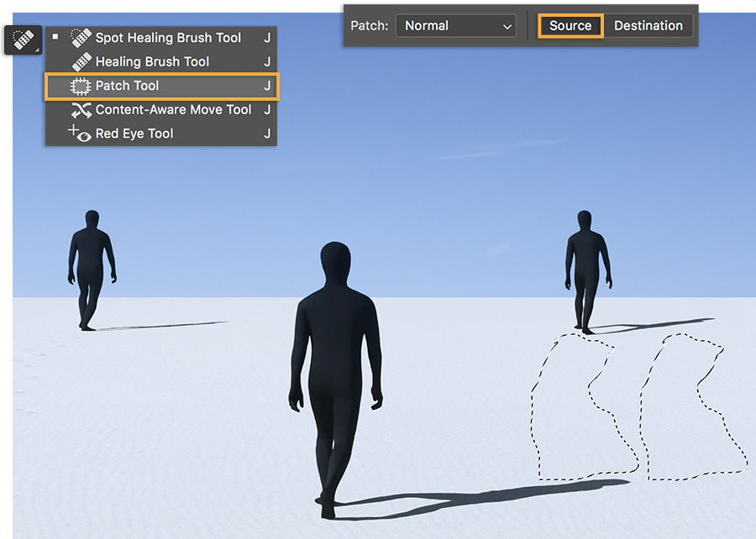This screenshot has height=539, width=756.
Task: Click the Red Eye Tool icon
Action: pyautogui.click(x=81, y=133)
